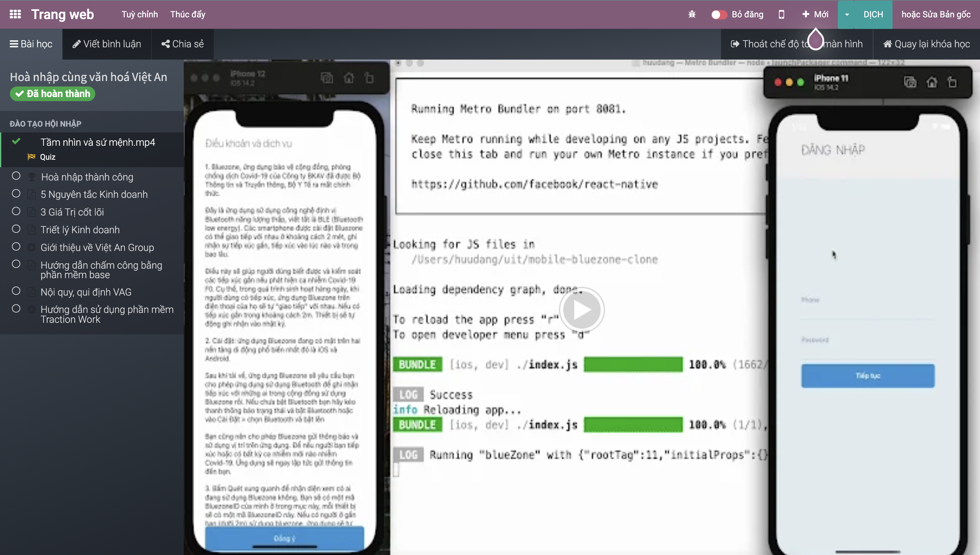Collapse the Bài học lesson sidebar
980x555 pixels.
31,44
